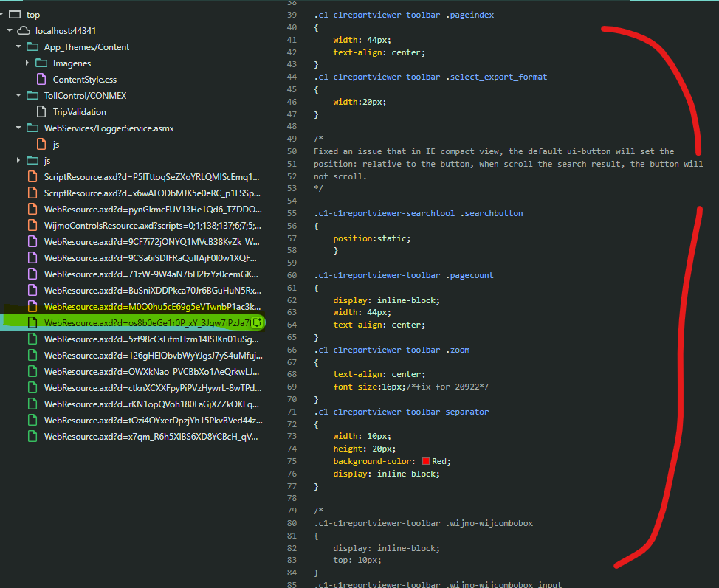This screenshot has height=588, width=719.
Task: Open WebResource.axd?d=tOzi4OYxer file
Action: [153, 421]
